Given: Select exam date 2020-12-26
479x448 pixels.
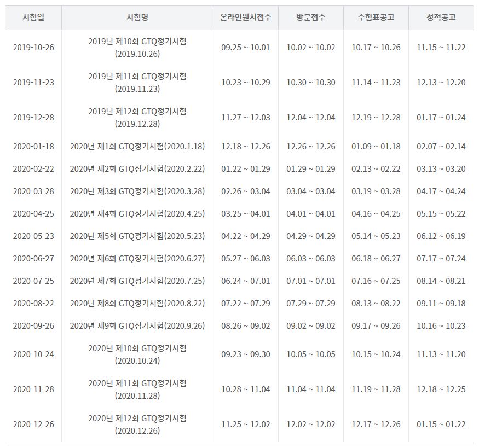Looking at the screenshot, I should (33, 424).
